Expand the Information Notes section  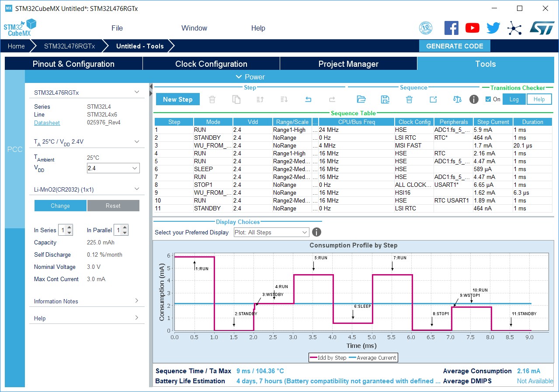(137, 301)
